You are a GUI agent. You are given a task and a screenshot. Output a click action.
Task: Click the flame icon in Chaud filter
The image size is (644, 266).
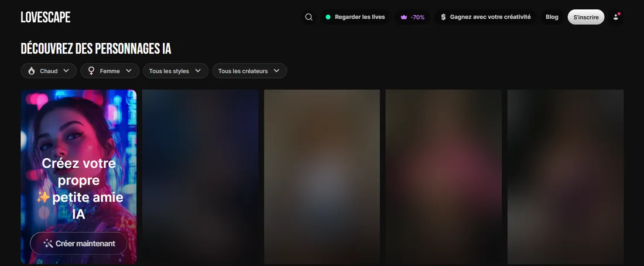(x=31, y=71)
